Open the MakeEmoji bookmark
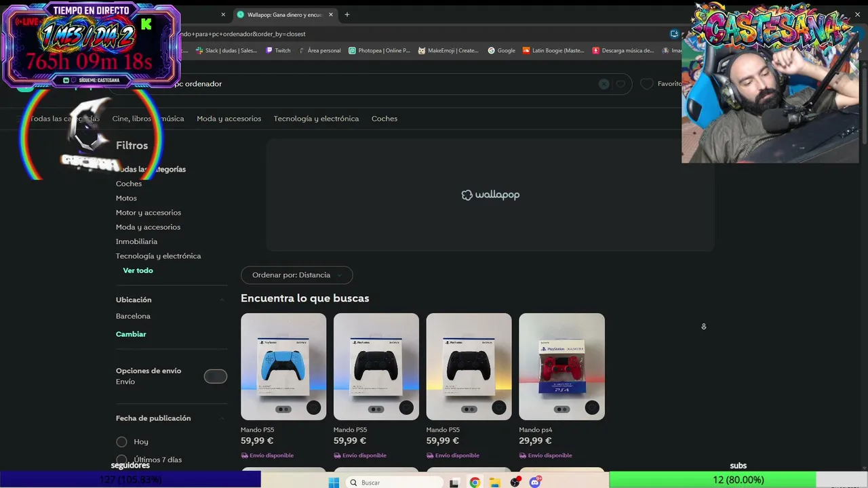 (x=448, y=50)
